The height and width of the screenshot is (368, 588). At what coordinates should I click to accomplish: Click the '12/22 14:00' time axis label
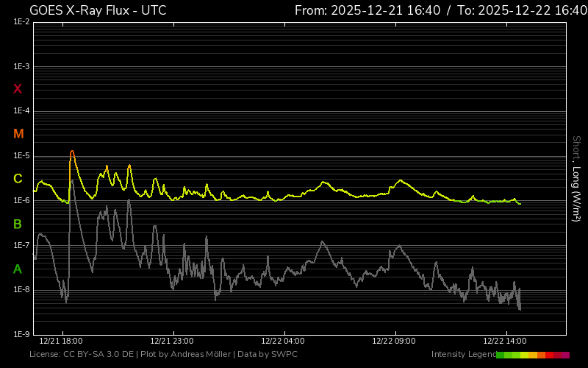(505, 342)
